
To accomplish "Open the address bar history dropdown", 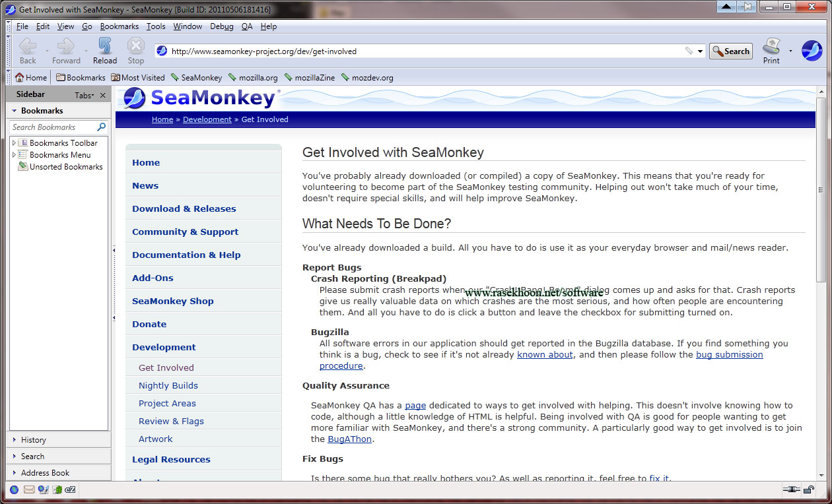I will pyautogui.click(x=699, y=50).
